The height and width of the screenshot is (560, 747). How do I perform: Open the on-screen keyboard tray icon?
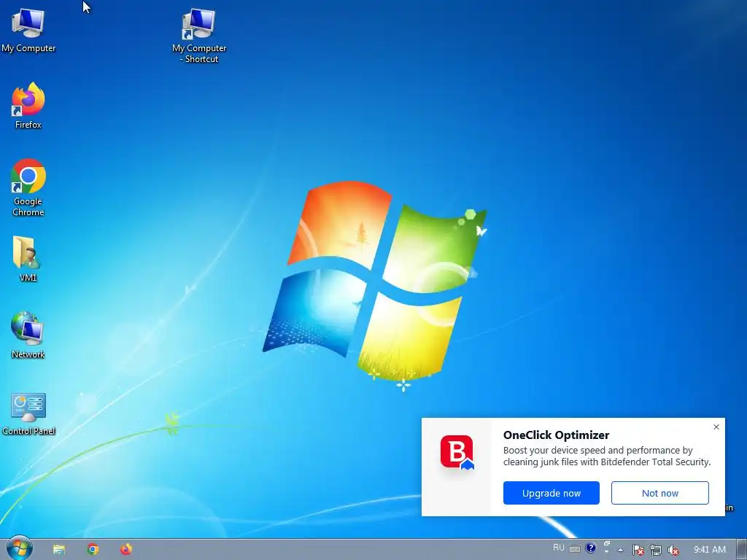pyautogui.click(x=575, y=549)
